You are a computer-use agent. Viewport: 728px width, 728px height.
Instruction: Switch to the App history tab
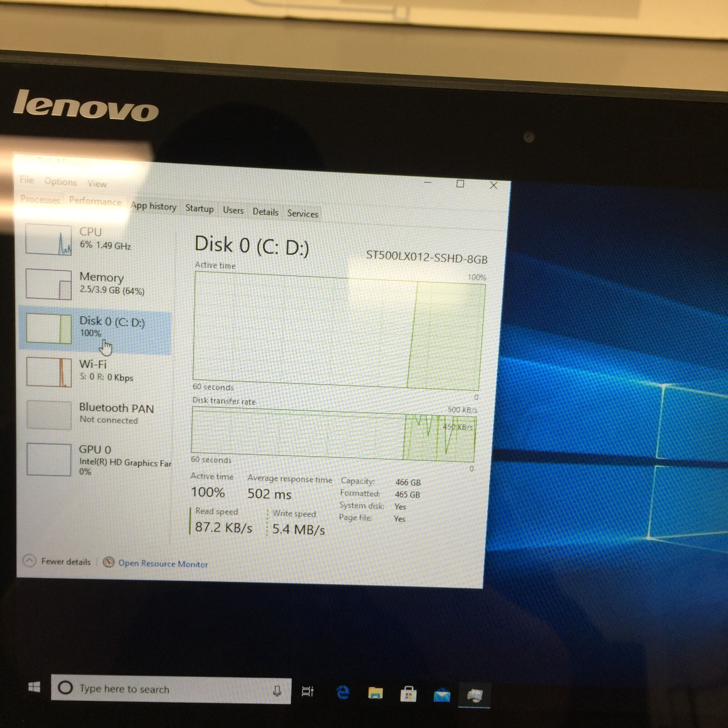tap(153, 206)
